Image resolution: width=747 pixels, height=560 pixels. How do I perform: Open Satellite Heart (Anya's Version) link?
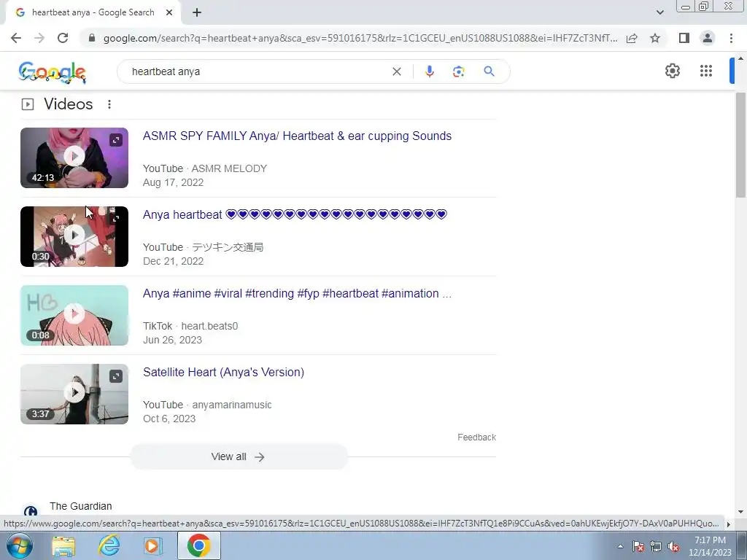tap(223, 372)
